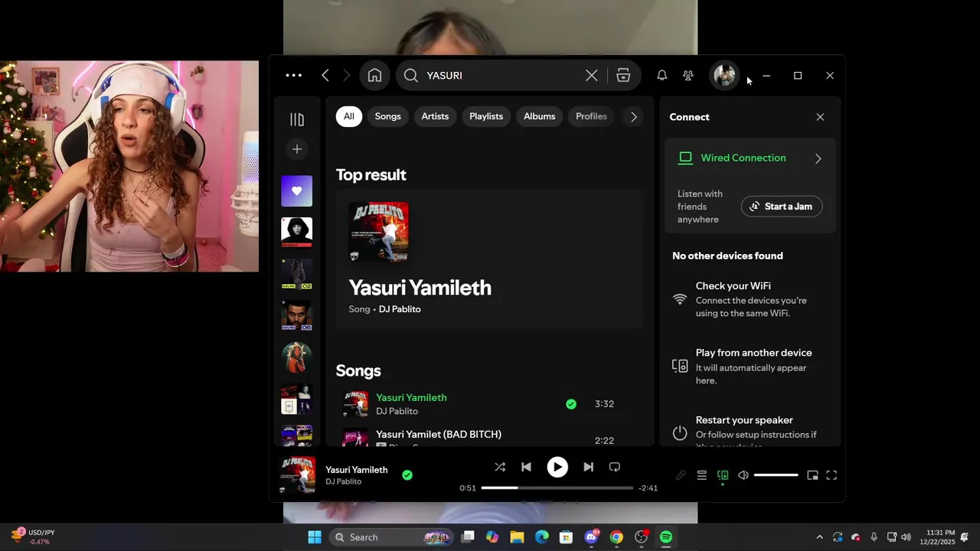Toggle the saved checkmark in the player bar

coord(407,475)
